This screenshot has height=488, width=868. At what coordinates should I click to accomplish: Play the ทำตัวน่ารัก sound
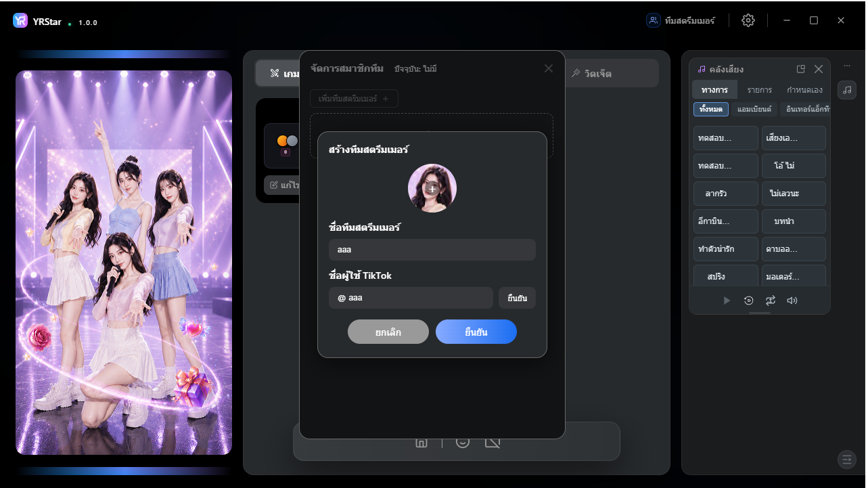[x=726, y=249]
